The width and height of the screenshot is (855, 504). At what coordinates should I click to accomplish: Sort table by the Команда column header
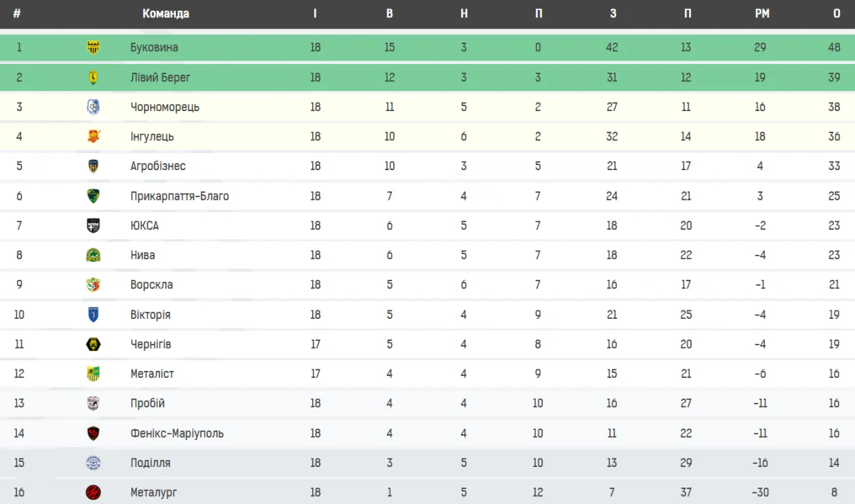pos(165,14)
